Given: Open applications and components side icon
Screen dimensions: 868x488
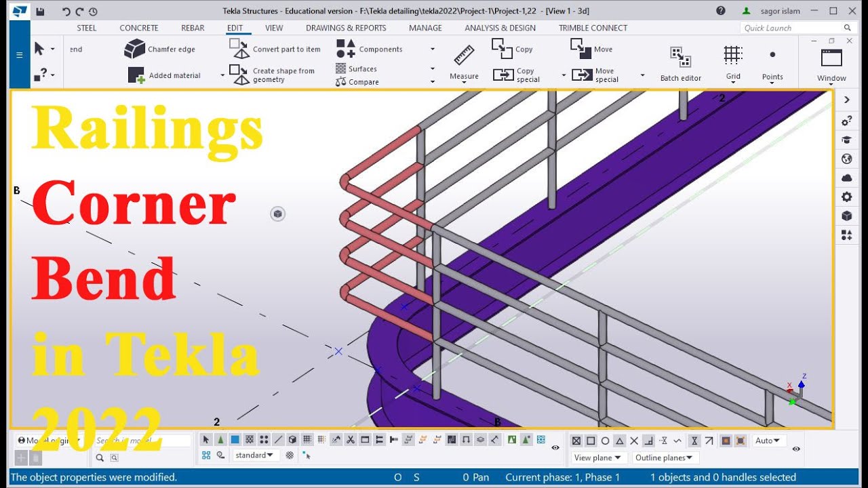Looking at the screenshot, I should point(847,235).
